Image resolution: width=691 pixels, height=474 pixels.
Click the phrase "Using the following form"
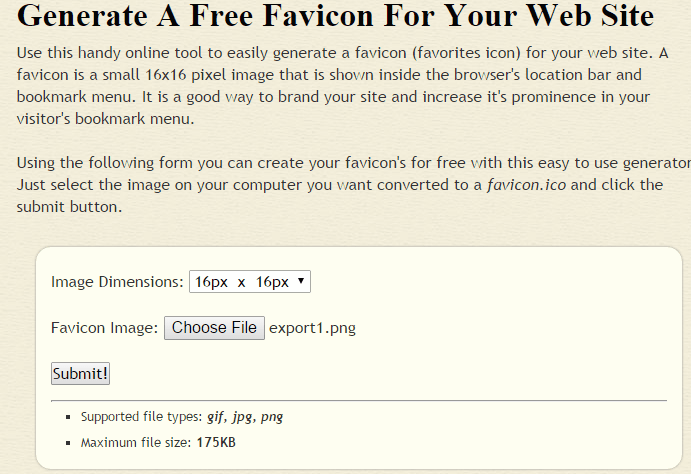(x=104, y=163)
